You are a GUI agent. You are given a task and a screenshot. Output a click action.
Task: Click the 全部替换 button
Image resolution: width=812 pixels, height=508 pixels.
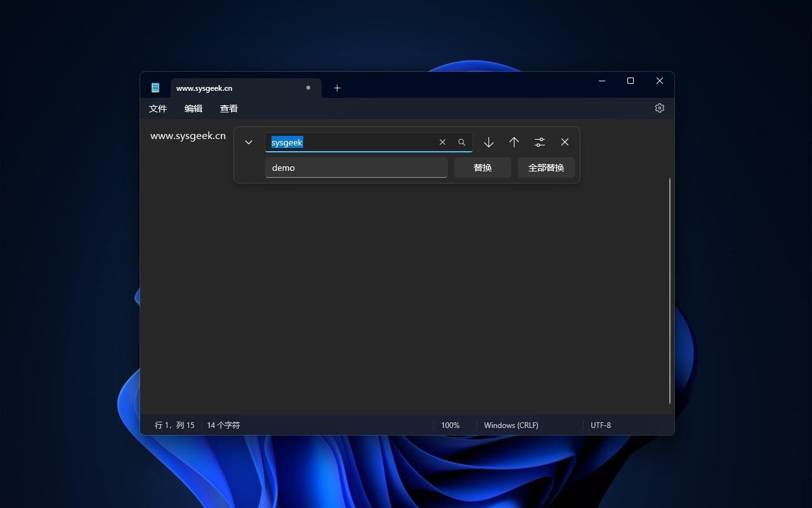coord(546,167)
